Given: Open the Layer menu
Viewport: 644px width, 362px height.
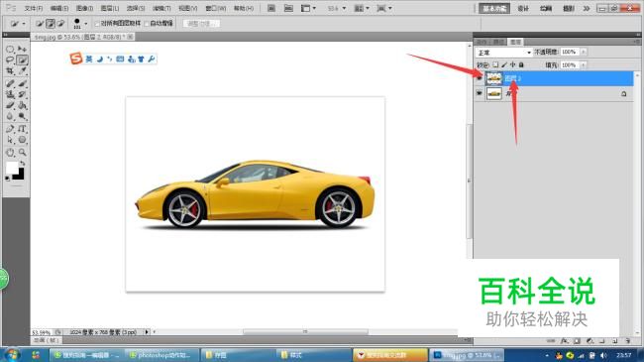Looking at the screenshot, I should click(110, 8).
